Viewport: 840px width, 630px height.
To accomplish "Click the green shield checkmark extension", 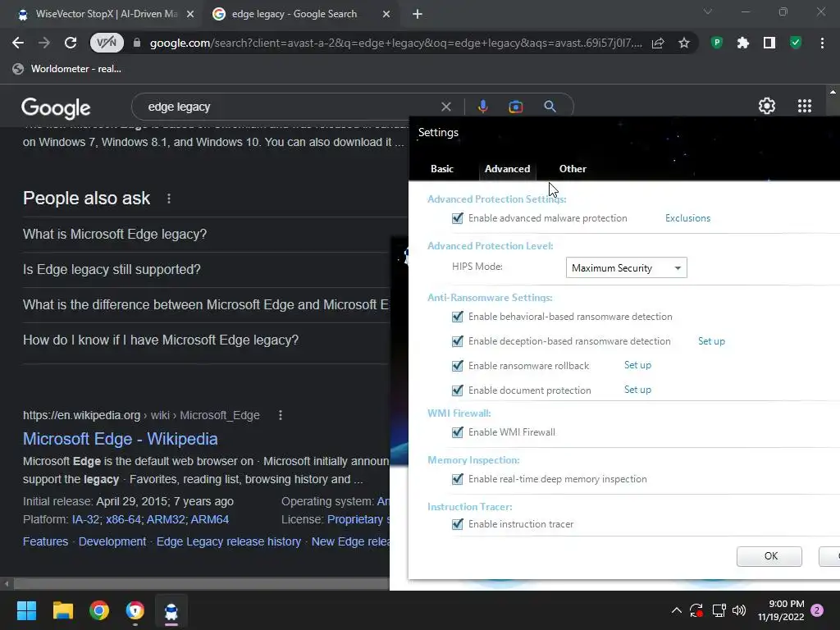I will point(796,43).
